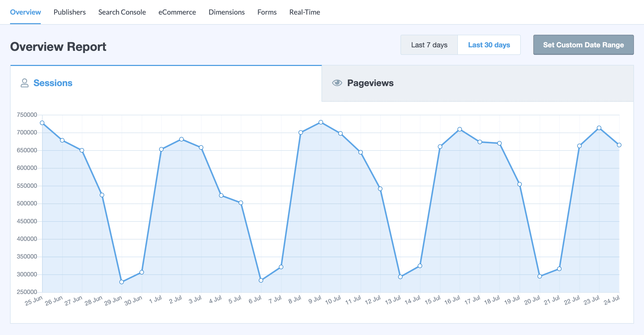Switch to the Publishers tab
Screen dimensions: 644x335
69,12
